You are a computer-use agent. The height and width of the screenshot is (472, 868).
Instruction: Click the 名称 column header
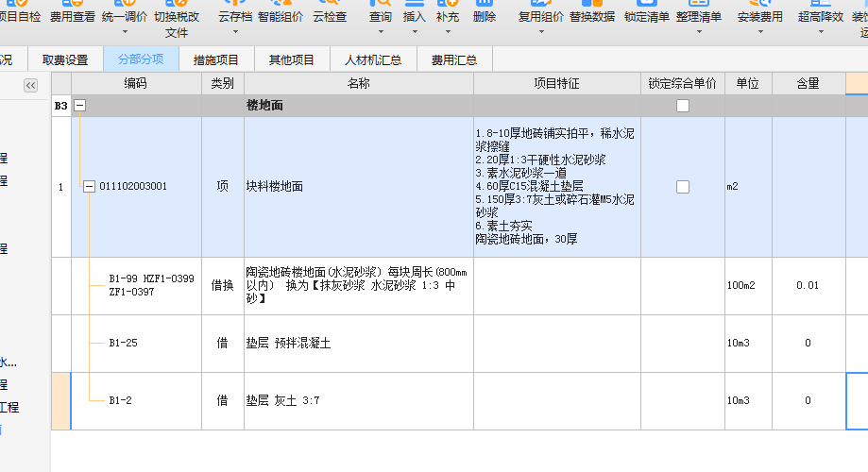359,84
